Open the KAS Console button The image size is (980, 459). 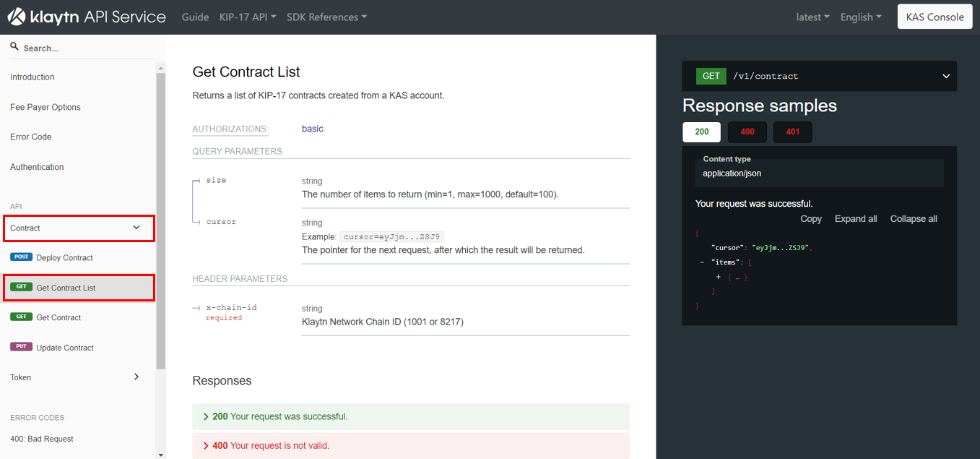935,17
